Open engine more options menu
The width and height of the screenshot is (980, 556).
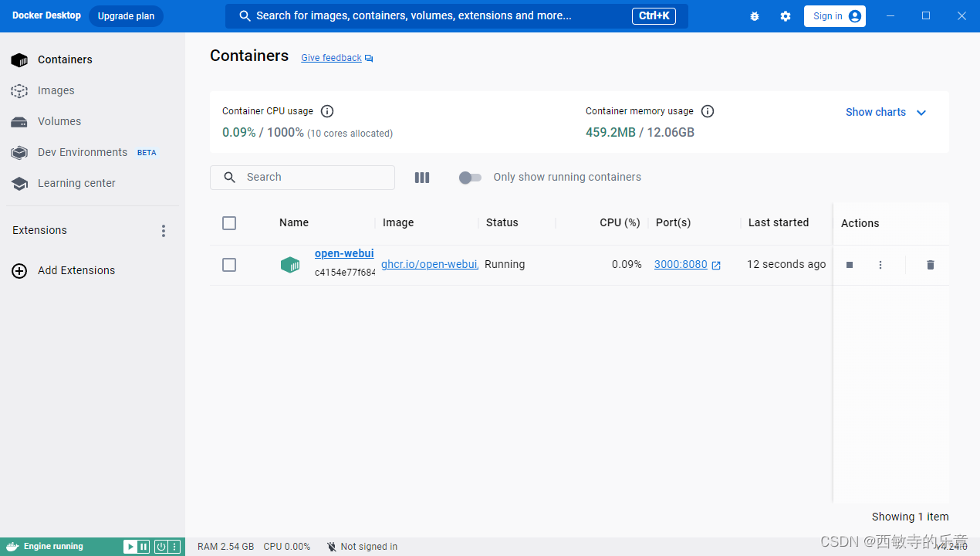(x=174, y=547)
